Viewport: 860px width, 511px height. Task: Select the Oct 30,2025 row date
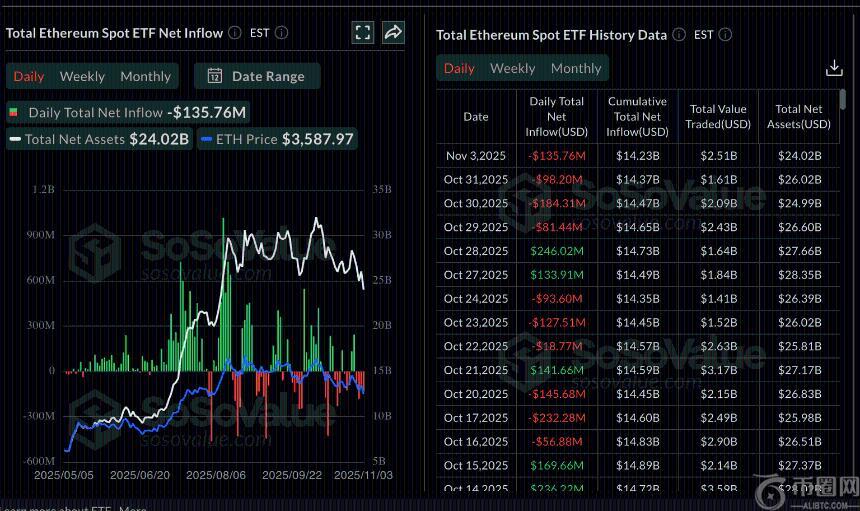click(476, 203)
